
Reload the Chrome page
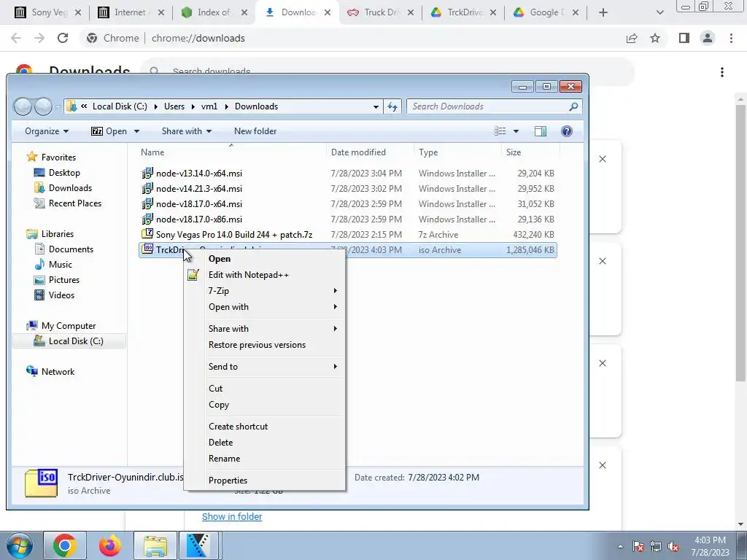[63, 38]
